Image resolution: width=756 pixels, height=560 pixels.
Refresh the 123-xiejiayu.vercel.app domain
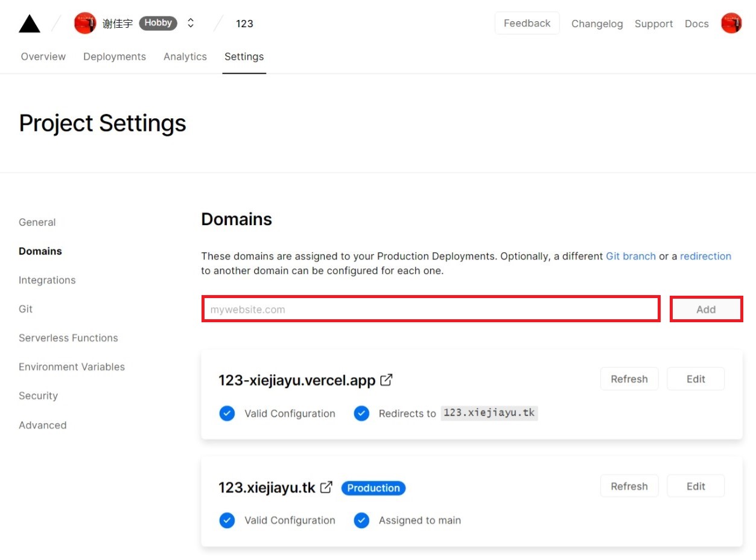pos(629,379)
